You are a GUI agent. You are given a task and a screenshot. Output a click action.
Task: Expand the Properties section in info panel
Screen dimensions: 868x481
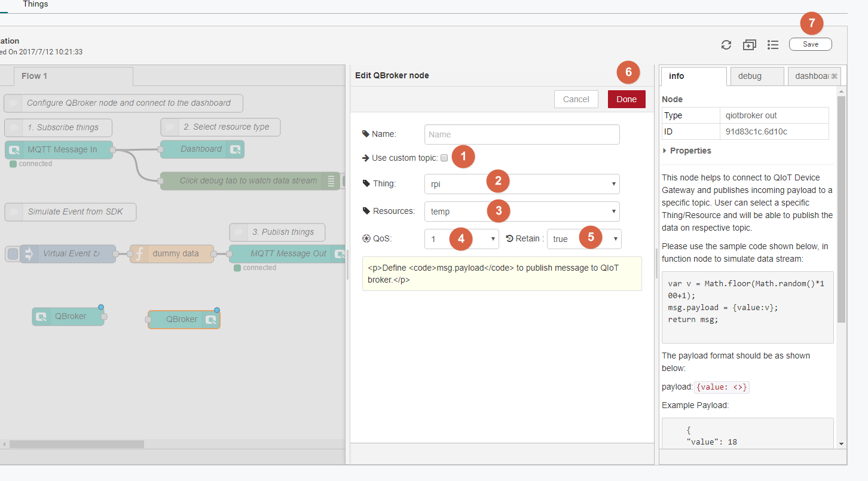coord(687,151)
